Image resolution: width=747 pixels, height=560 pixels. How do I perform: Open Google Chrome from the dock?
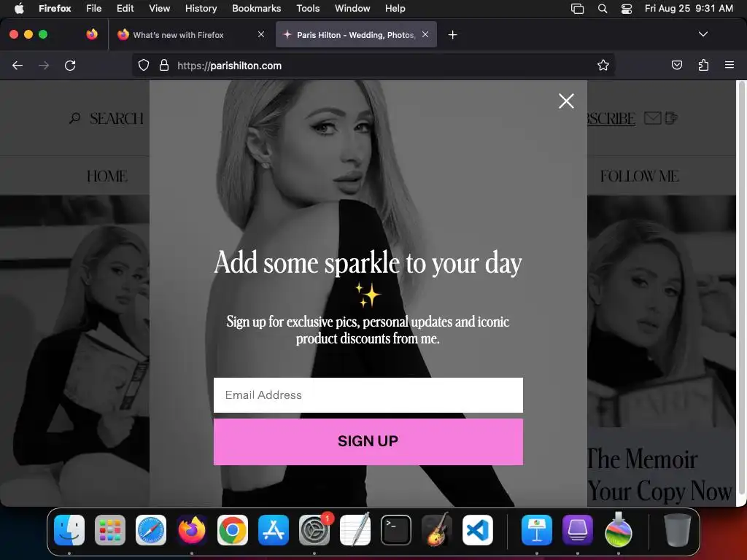pos(233,530)
